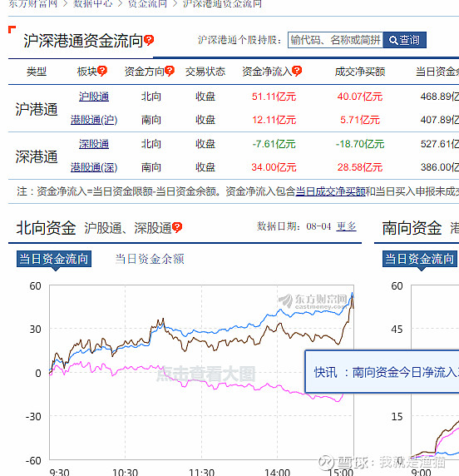This screenshot has height=476, width=459.
Task: Click help icon beside 沪深港通资金流向 title
Action: tap(149, 40)
